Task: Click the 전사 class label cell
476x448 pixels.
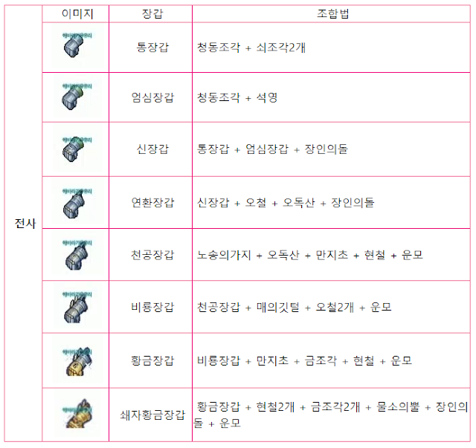Action: 25,224
